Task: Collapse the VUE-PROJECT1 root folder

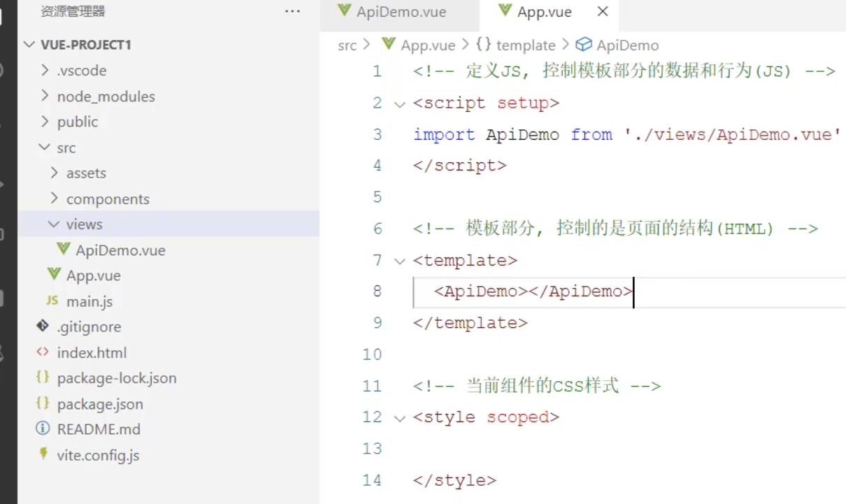Action: coord(29,45)
